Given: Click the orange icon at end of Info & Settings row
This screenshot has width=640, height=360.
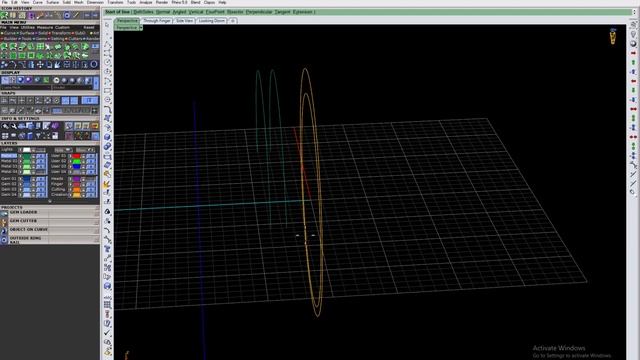Looking at the screenshot, I should (x=95, y=126).
